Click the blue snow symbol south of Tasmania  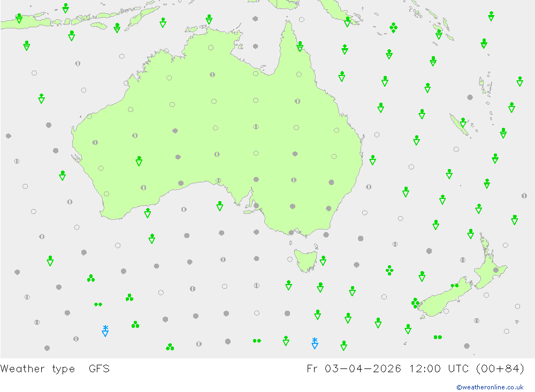pyautogui.click(x=315, y=343)
